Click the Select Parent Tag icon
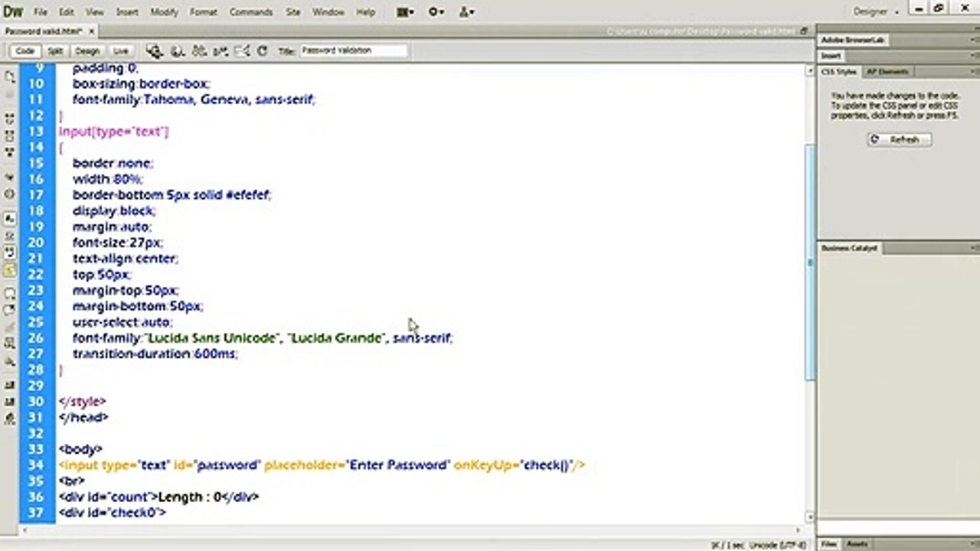Viewport: 980px width, 551px height. pyautogui.click(x=10, y=177)
